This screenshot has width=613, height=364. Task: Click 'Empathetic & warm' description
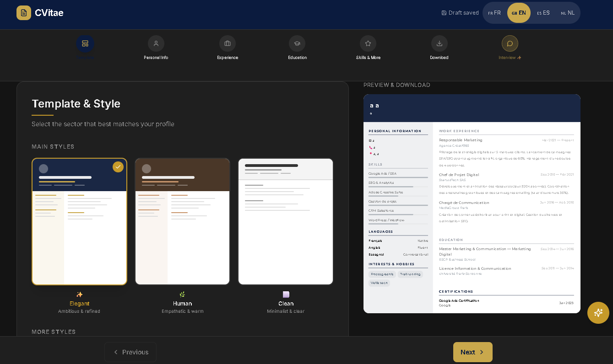pos(182,311)
